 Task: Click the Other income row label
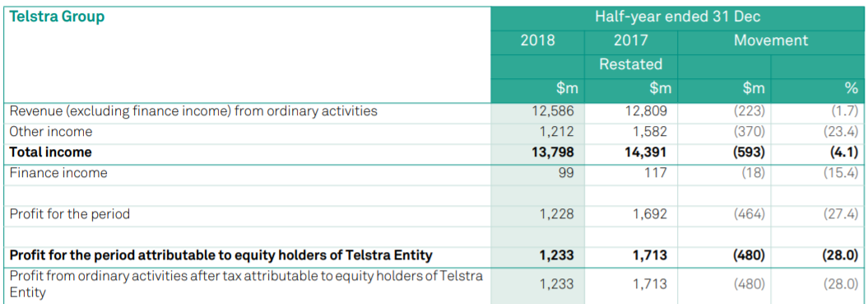51,132
